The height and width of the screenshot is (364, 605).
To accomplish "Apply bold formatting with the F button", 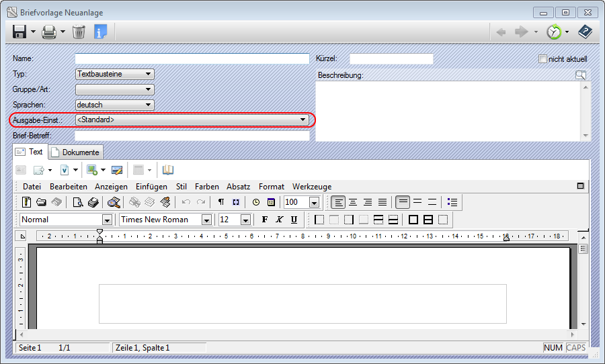I will tap(264, 220).
